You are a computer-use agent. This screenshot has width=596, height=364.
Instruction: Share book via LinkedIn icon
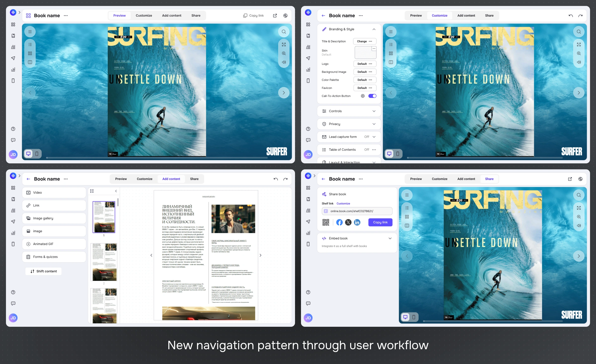click(x=357, y=222)
